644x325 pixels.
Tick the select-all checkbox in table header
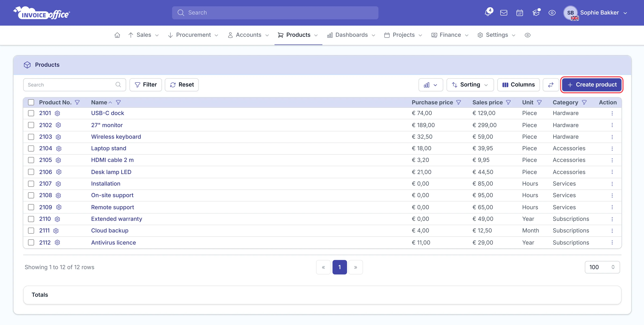pos(31,102)
